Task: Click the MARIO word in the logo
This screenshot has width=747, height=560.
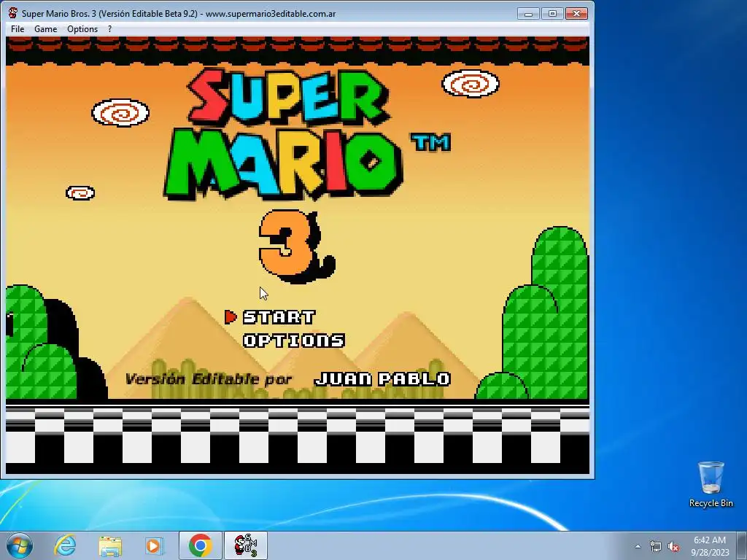Action: pyautogui.click(x=284, y=164)
